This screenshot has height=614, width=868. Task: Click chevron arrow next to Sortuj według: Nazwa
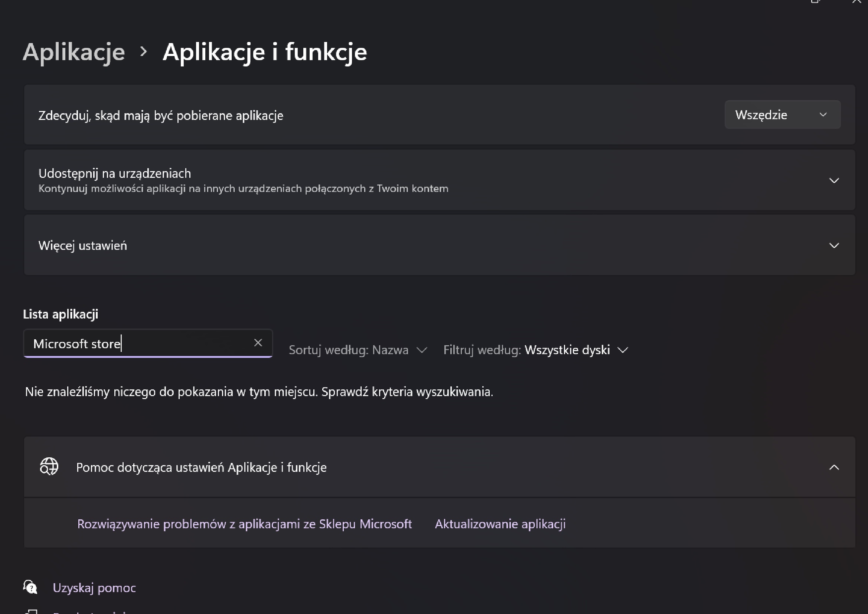tap(421, 350)
